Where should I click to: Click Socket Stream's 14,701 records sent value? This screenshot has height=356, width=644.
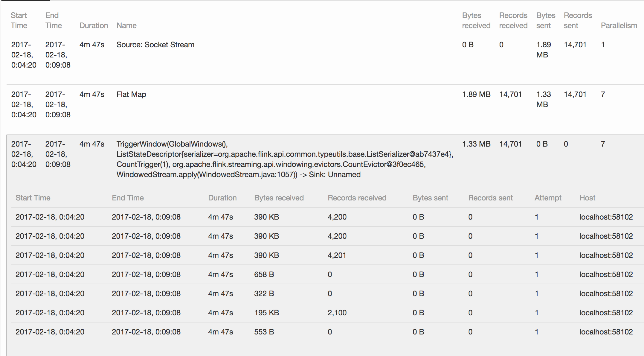click(x=575, y=45)
